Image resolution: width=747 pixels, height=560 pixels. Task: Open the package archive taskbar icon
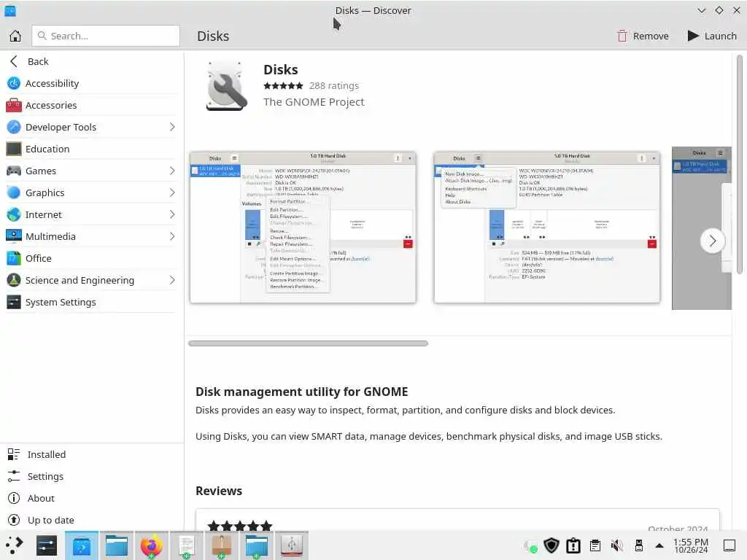[x=222, y=545]
